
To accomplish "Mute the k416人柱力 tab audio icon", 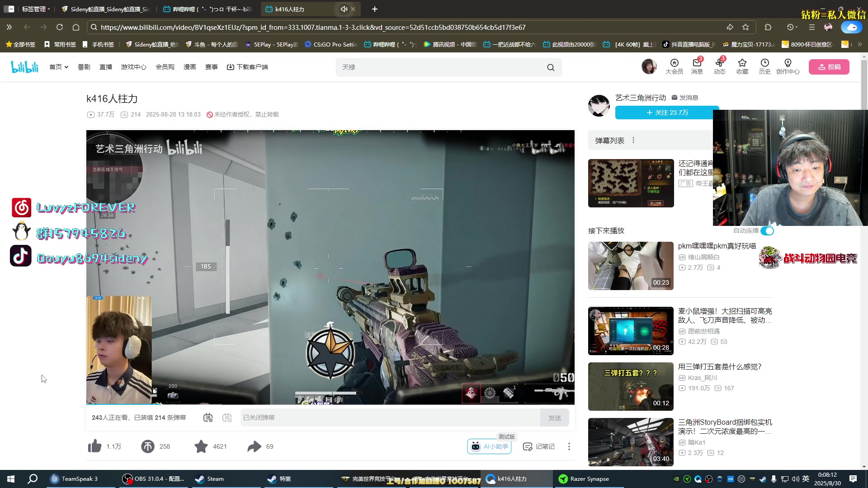I will click(x=344, y=9).
